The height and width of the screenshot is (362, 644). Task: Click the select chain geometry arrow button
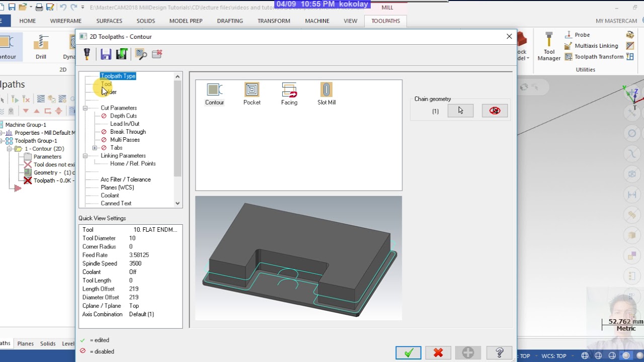tap(460, 111)
